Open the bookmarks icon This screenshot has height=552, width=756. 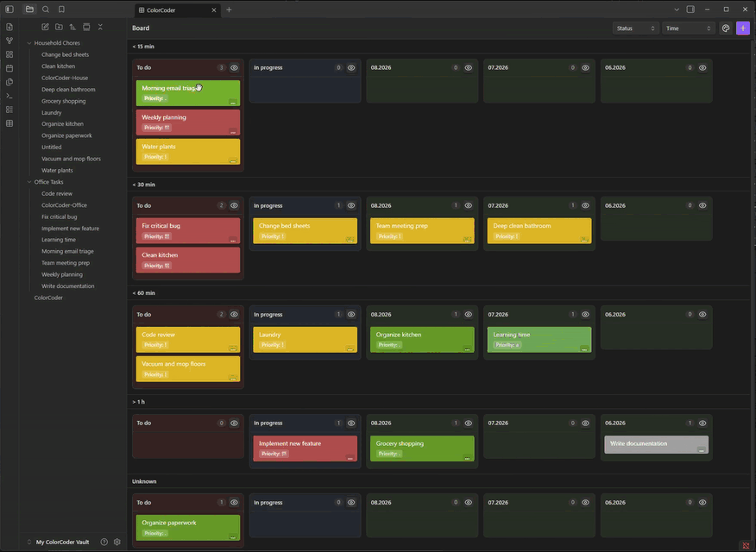pos(62,9)
